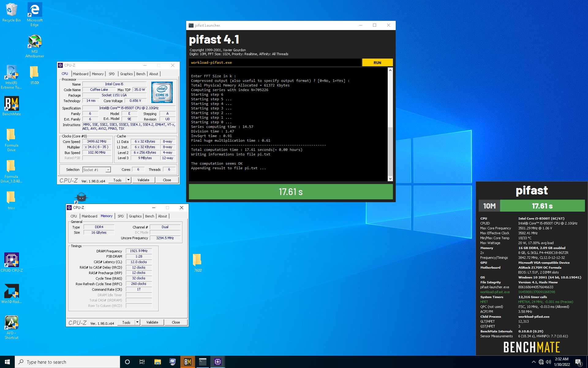Open the AFD Shortcut icon

click(11, 327)
